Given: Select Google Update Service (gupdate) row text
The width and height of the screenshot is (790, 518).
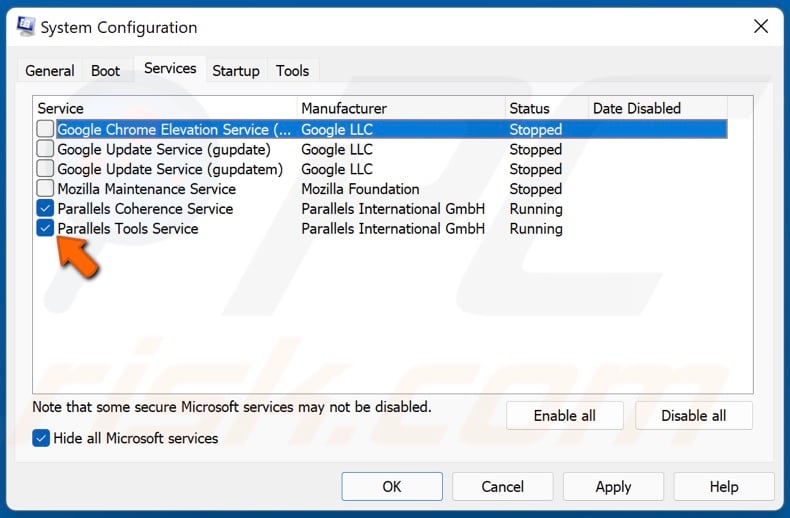Looking at the screenshot, I should (x=164, y=149).
